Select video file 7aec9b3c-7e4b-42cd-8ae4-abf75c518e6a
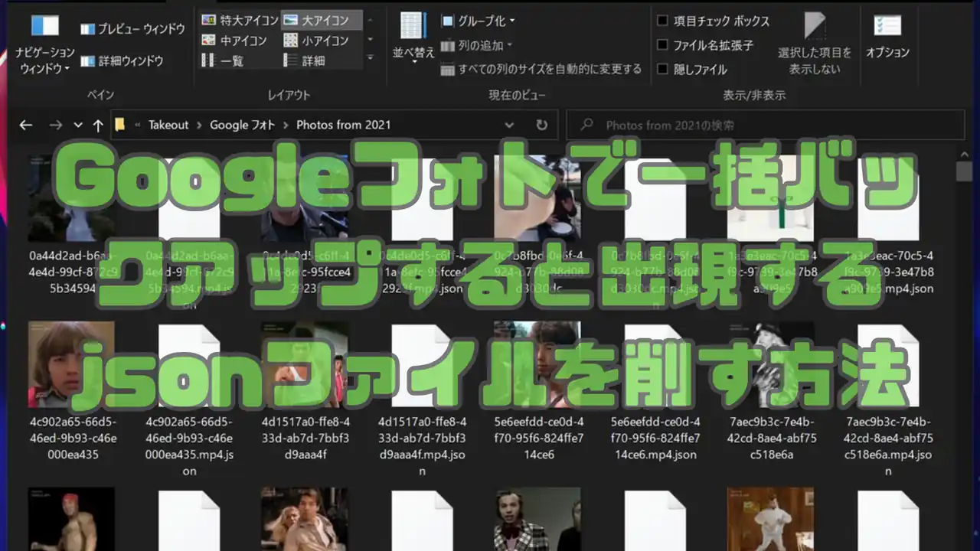This screenshot has width=980, height=551. click(771, 390)
